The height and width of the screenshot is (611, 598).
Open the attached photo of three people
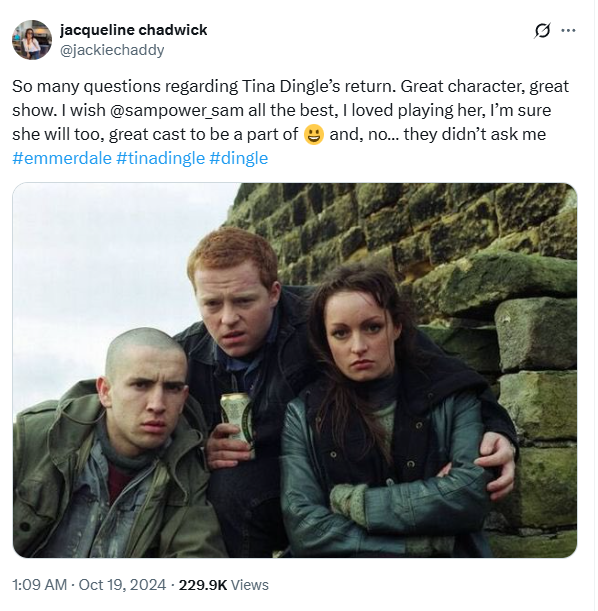[x=295, y=370]
